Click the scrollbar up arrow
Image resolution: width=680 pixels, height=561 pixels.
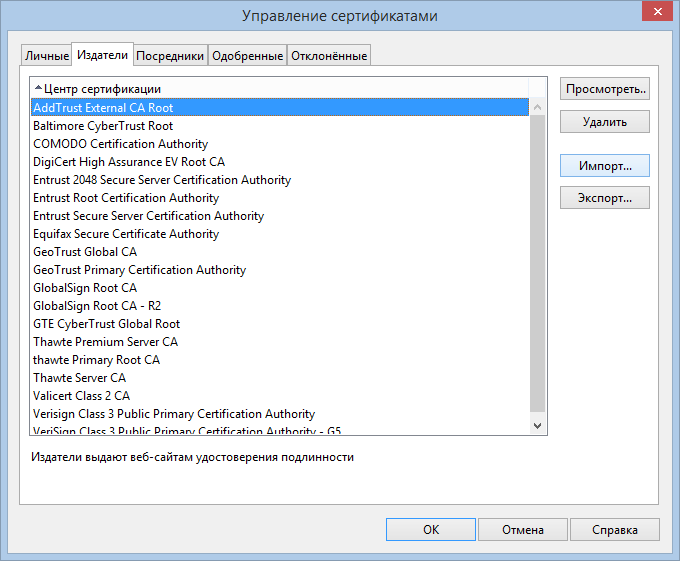click(x=538, y=107)
